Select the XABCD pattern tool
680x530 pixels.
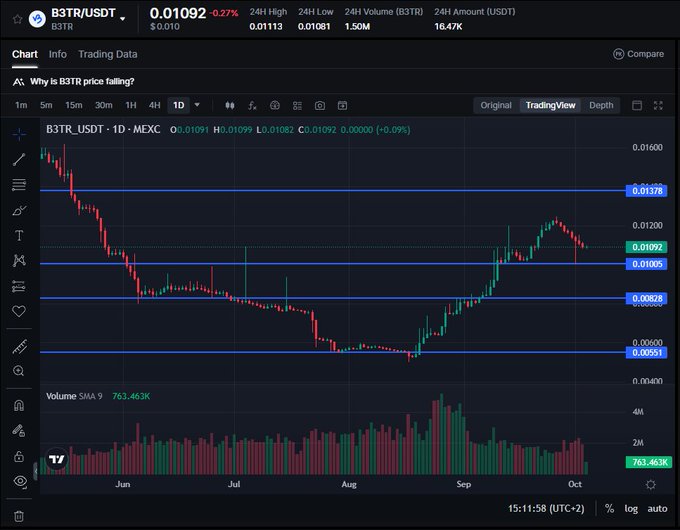pyautogui.click(x=19, y=260)
